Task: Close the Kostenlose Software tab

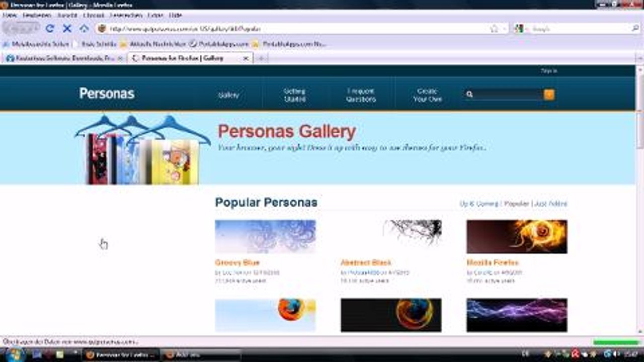Action: (120, 58)
